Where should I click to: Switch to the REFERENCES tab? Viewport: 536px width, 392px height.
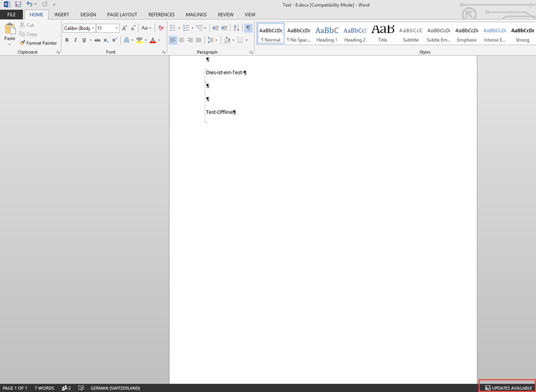[161, 14]
